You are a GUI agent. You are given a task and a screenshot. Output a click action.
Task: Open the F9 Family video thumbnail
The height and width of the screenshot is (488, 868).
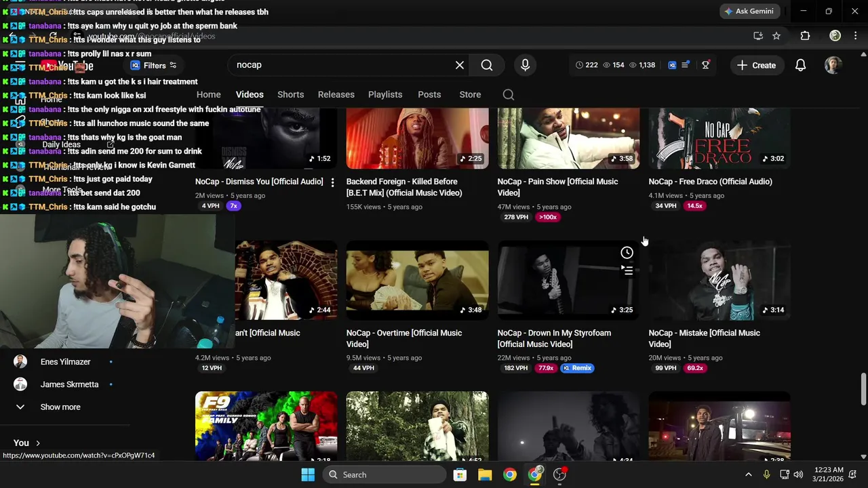click(266, 427)
